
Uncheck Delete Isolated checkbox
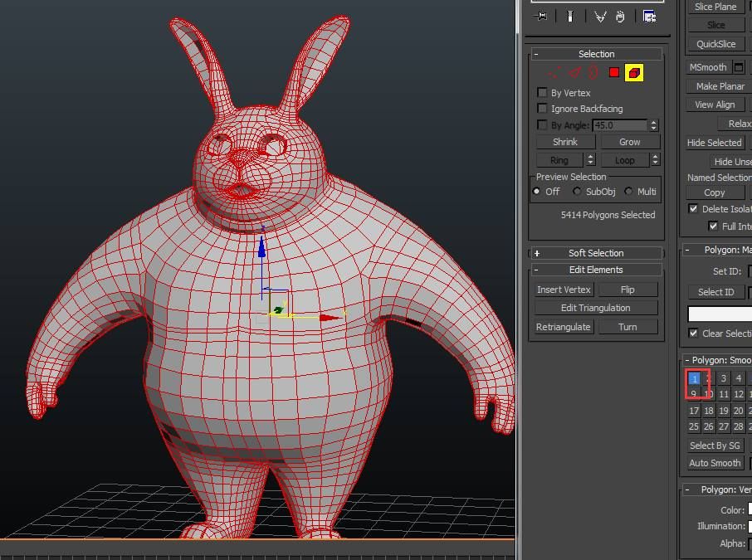pos(693,208)
